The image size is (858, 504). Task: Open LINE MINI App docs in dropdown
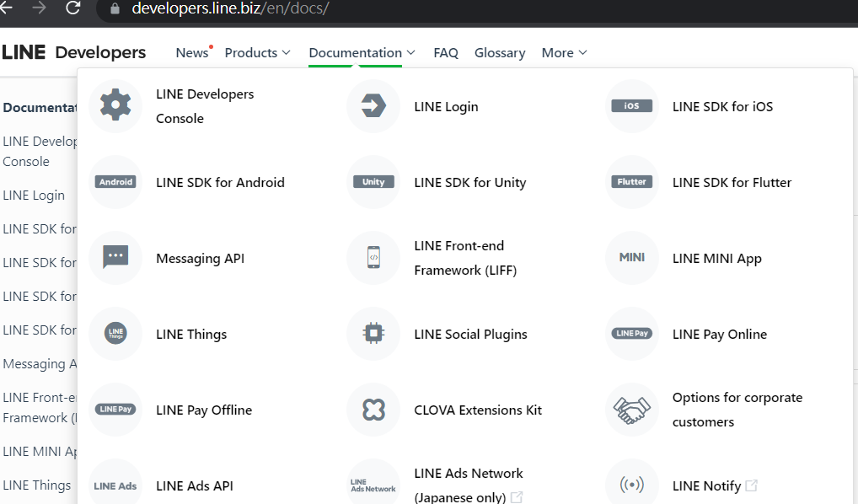click(716, 258)
